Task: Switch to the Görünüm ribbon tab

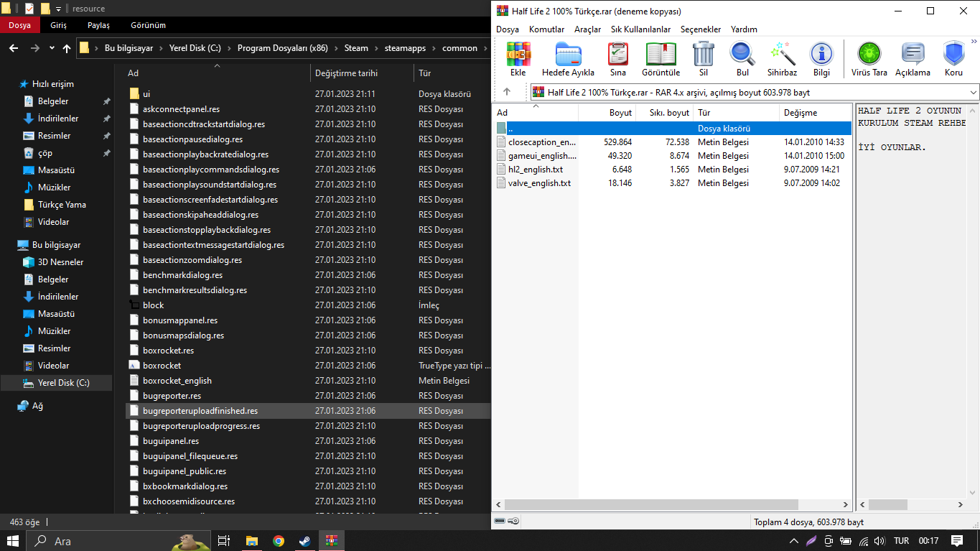Action: (148, 25)
